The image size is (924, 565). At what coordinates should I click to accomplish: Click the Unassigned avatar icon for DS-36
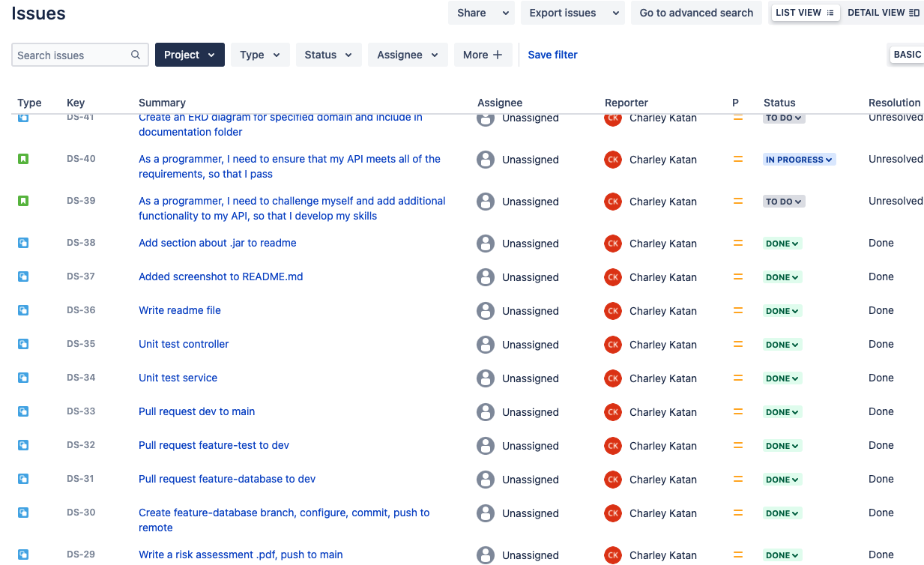tap(485, 310)
